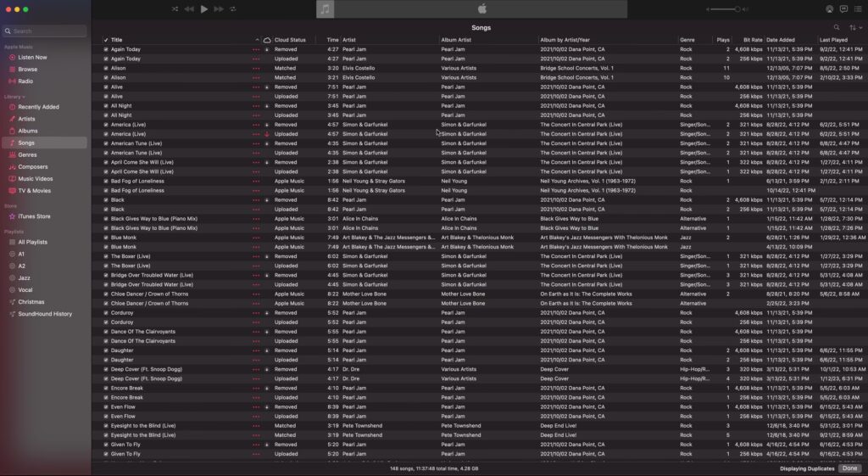Open Albums in the sidebar

(x=28, y=131)
